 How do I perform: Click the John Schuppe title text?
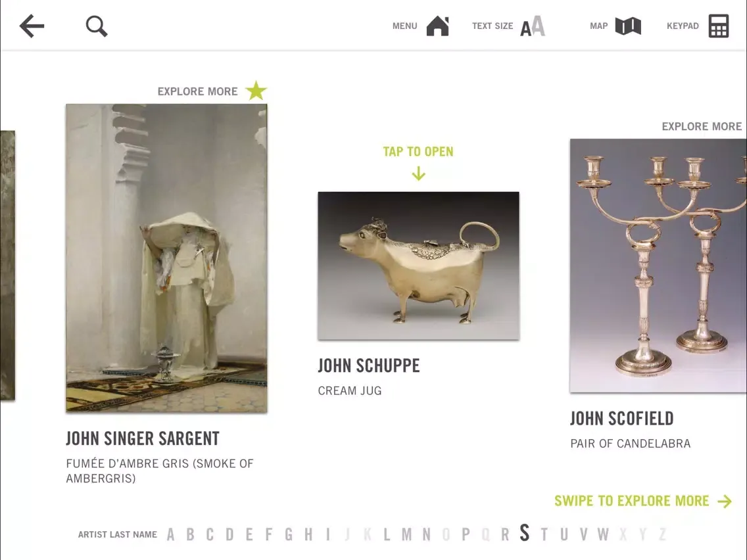tap(369, 365)
